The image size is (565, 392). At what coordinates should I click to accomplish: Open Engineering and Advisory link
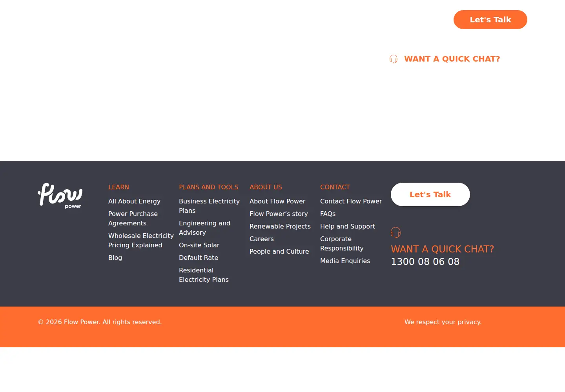coord(204,228)
